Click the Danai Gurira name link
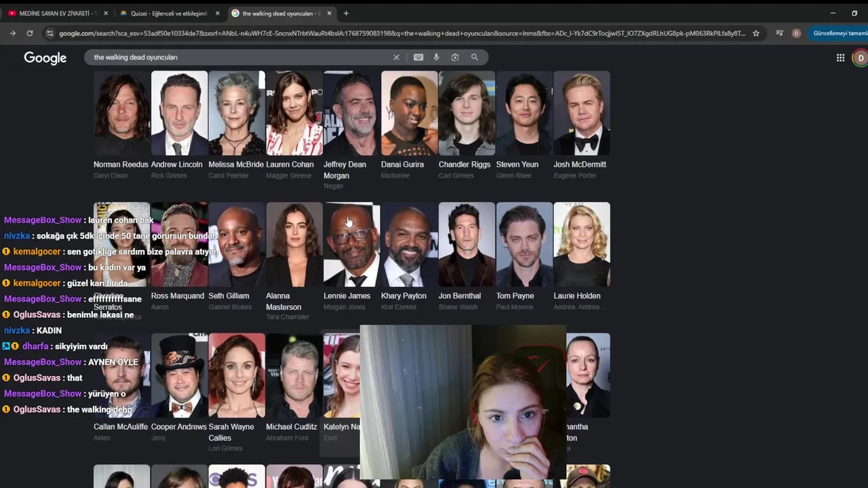The width and height of the screenshot is (868, 488). pos(402,165)
